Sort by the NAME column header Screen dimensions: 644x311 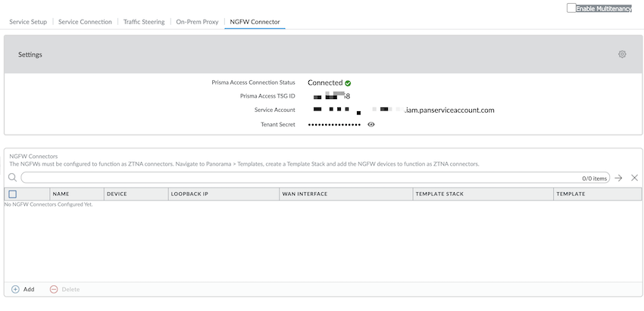tap(77, 194)
